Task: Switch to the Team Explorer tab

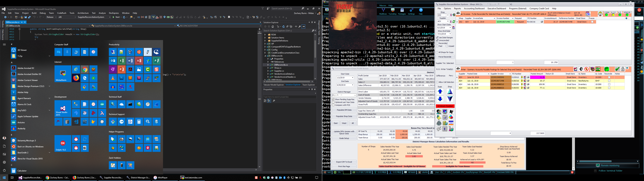Action: (309, 85)
